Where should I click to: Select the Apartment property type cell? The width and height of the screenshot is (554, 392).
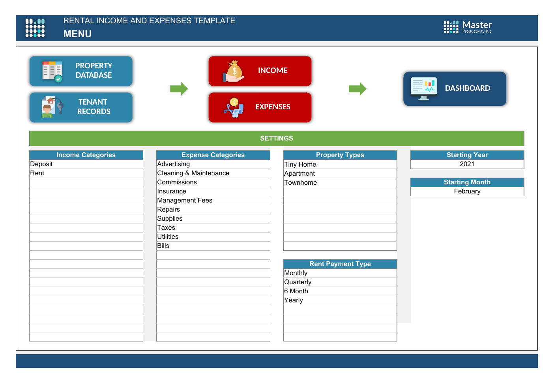pyautogui.click(x=340, y=174)
